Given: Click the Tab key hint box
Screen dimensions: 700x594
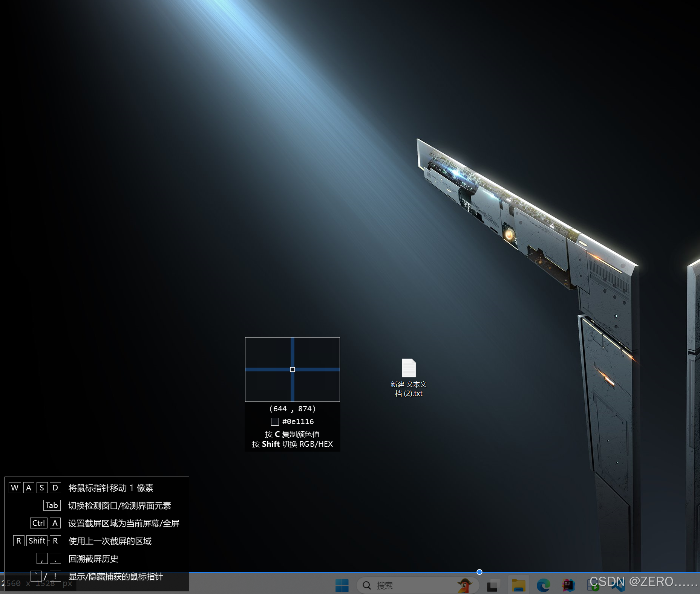Looking at the screenshot, I should click(52, 505).
